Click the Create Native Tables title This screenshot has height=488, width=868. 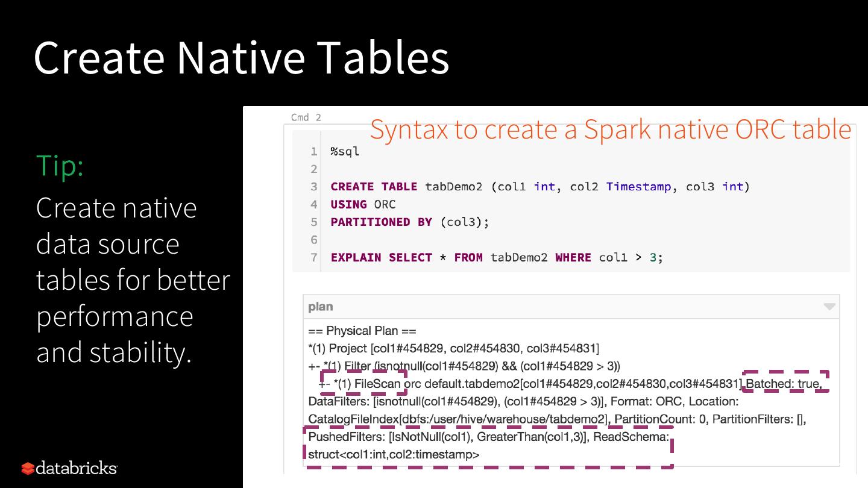(241, 57)
